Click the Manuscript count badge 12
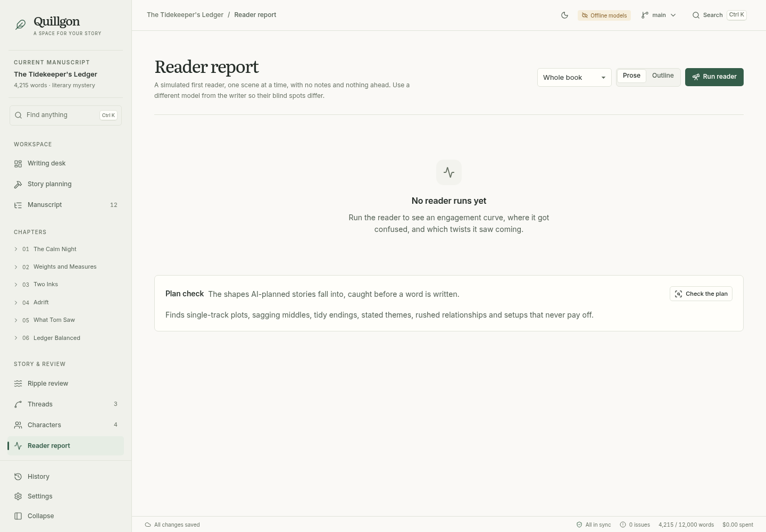Viewport: 766px width, 532px height. pos(114,205)
